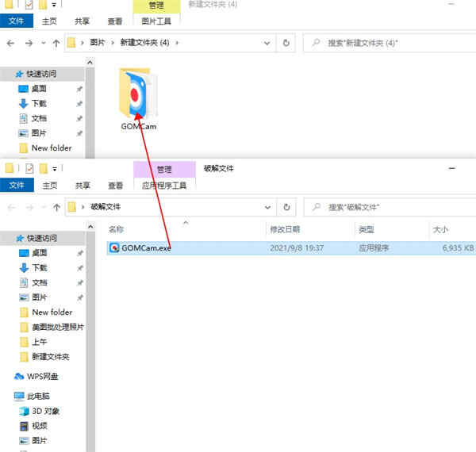
Task: Refresh the top window's folder view
Action: [x=286, y=43]
